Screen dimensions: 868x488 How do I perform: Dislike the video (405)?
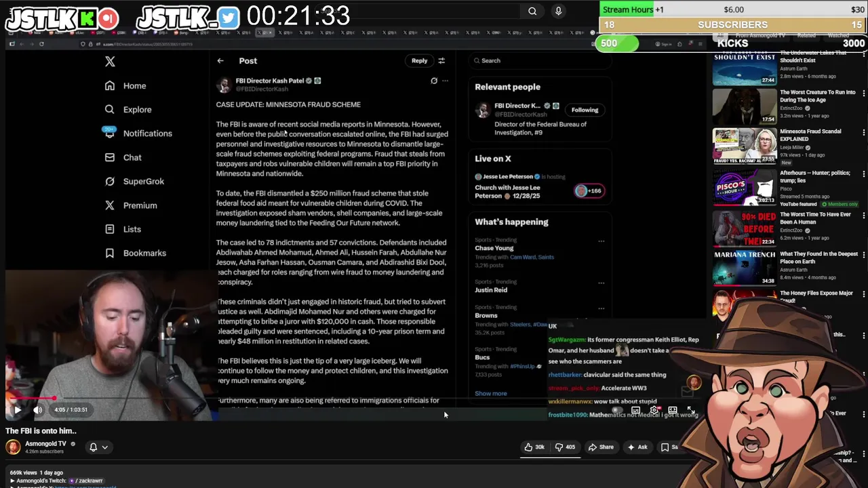pyautogui.click(x=565, y=447)
